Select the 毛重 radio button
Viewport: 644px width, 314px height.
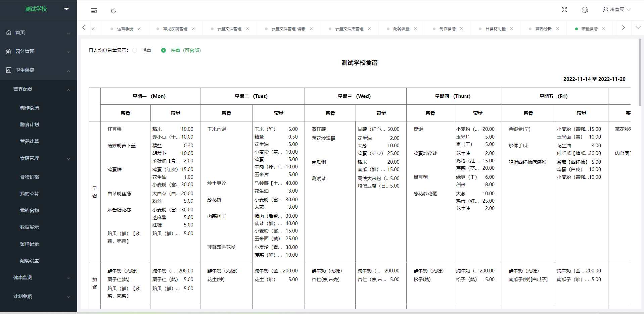(x=135, y=50)
